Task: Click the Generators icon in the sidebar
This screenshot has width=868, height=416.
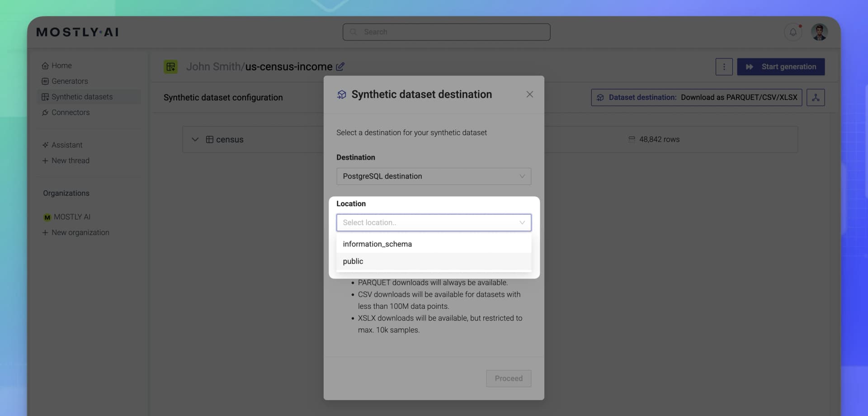Action: 45,81
